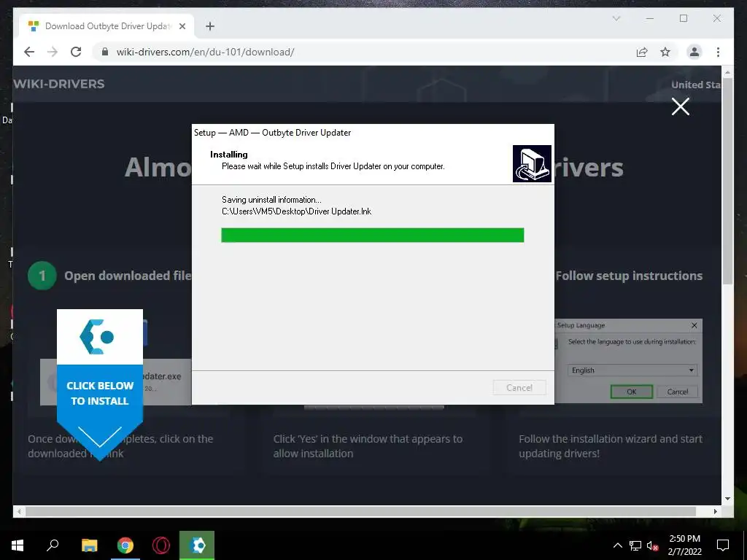Click the installer computer icon in Setup
The height and width of the screenshot is (560, 747).
point(532,163)
